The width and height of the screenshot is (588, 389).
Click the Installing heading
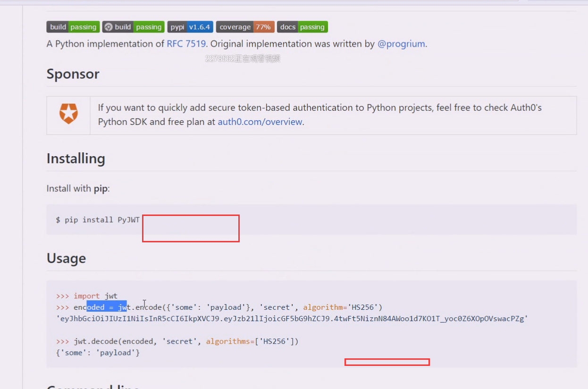(x=76, y=158)
